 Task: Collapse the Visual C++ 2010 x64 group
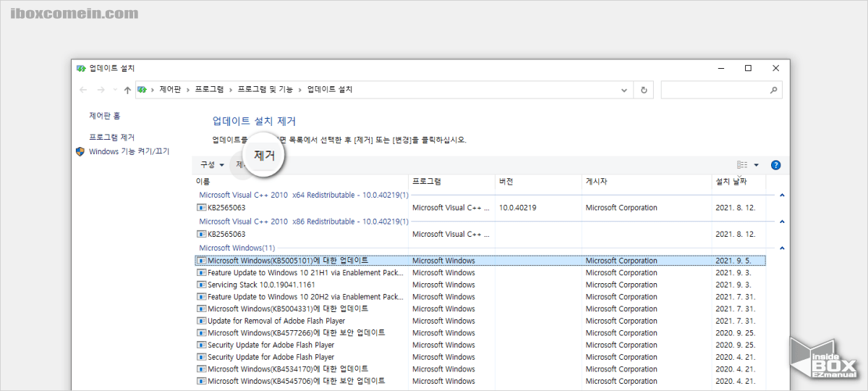[x=782, y=195]
